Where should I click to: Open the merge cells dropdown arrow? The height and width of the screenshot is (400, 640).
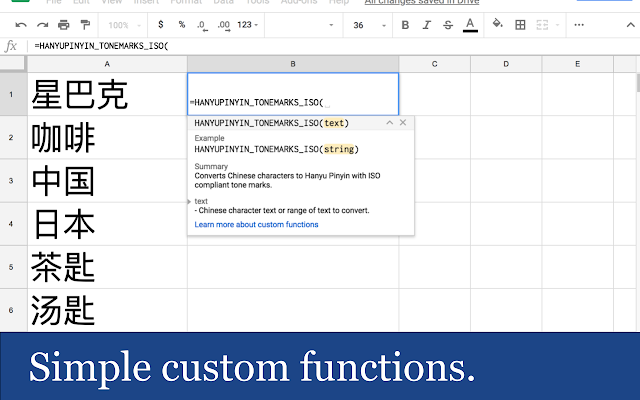click(557, 25)
